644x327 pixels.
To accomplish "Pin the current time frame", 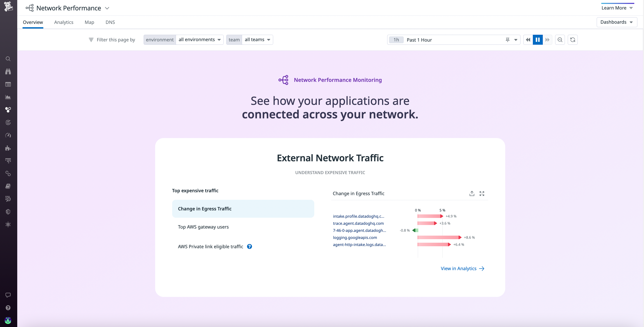I will [x=507, y=40].
